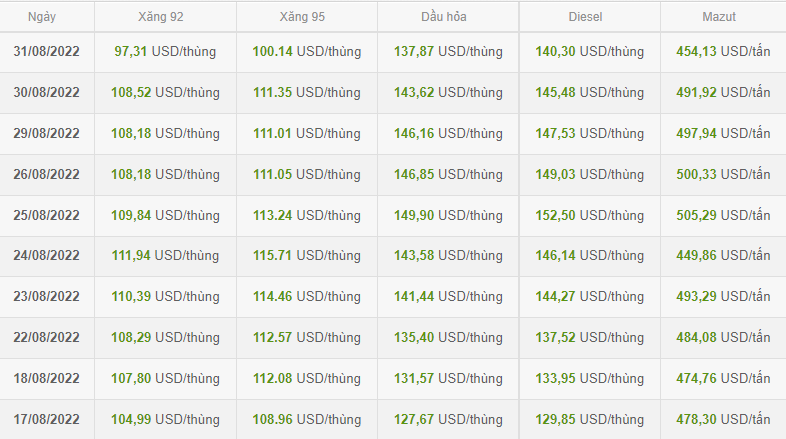This screenshot has width=786, height=439.
Task: Click the Diesel column header
Action: pos(589,17)
